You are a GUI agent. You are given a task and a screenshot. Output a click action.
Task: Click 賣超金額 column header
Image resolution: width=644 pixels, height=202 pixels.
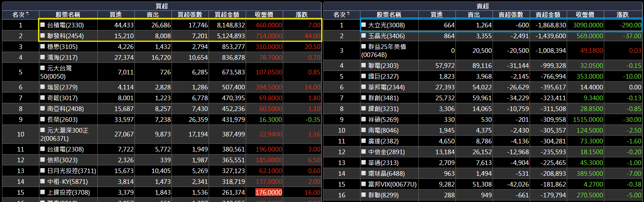548,15
